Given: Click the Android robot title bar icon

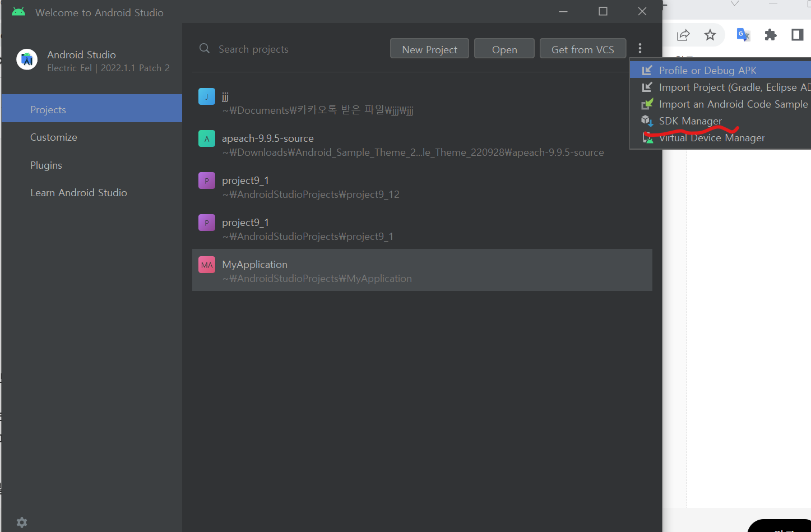Looking at the screenshot, I should 18,12.
